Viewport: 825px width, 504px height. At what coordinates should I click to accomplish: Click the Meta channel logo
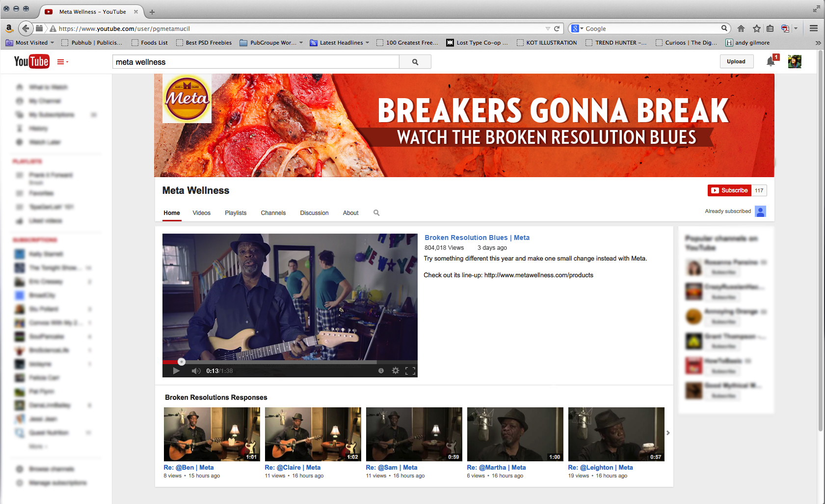click(187, 98)
